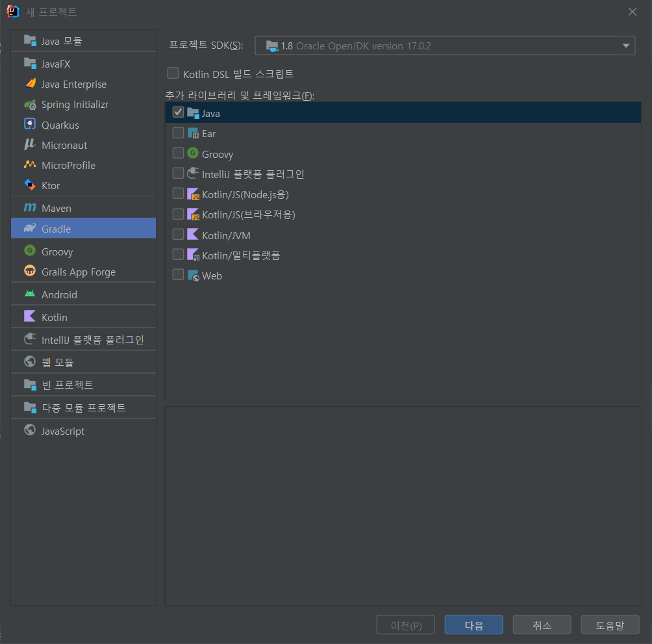Screen dimensions: 652x644
Task: Pick the Quarkus project type
Action: pos(84,125)
